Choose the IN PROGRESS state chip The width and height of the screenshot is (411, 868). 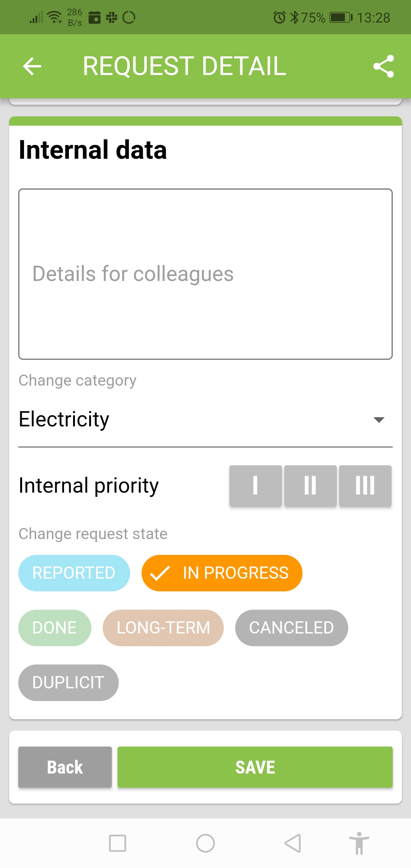[x=222, y=573]
